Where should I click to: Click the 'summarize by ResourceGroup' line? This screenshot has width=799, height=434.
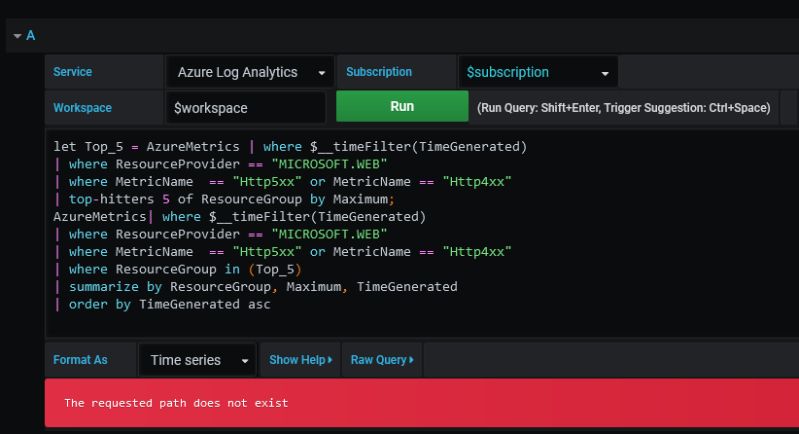coord(255,287)
